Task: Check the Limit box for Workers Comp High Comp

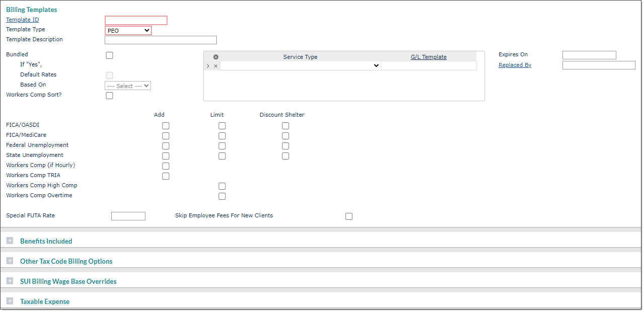Action: point(222,186)
